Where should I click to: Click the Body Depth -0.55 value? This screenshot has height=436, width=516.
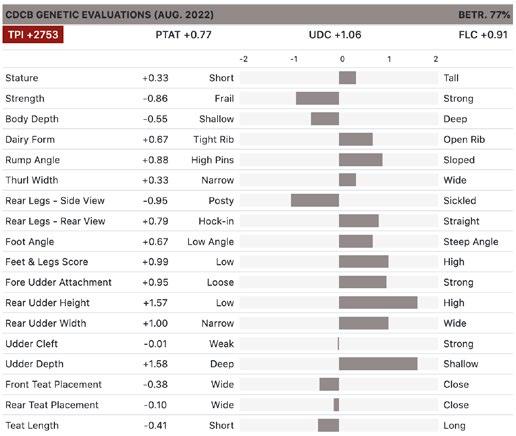(155, 119)
